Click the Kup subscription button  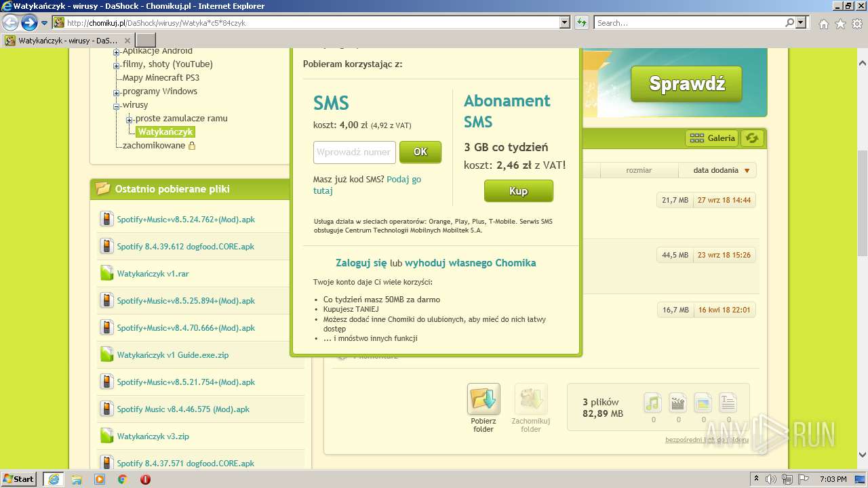(x=519, y=191)
